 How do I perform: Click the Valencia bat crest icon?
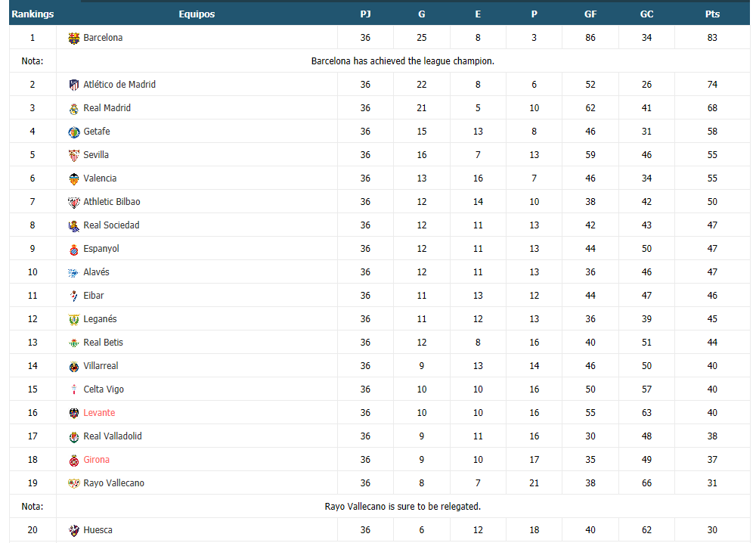tap(74, 179)
